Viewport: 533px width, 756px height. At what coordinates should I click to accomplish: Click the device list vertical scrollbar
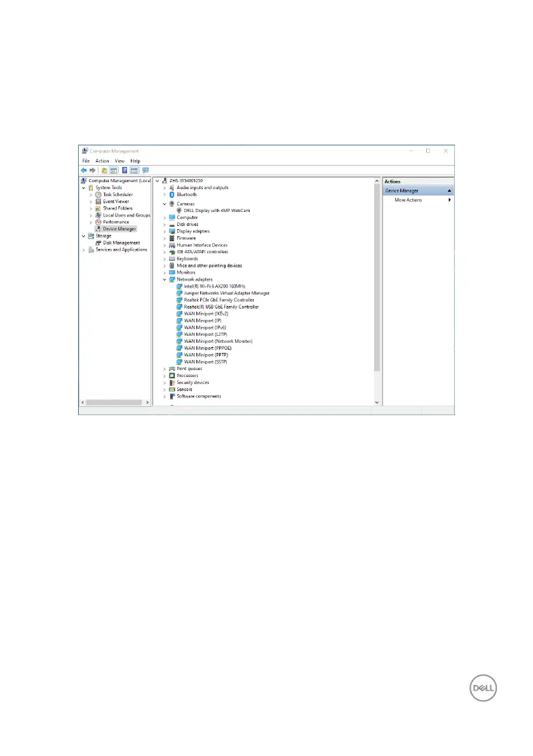click(x=377, y=277)
